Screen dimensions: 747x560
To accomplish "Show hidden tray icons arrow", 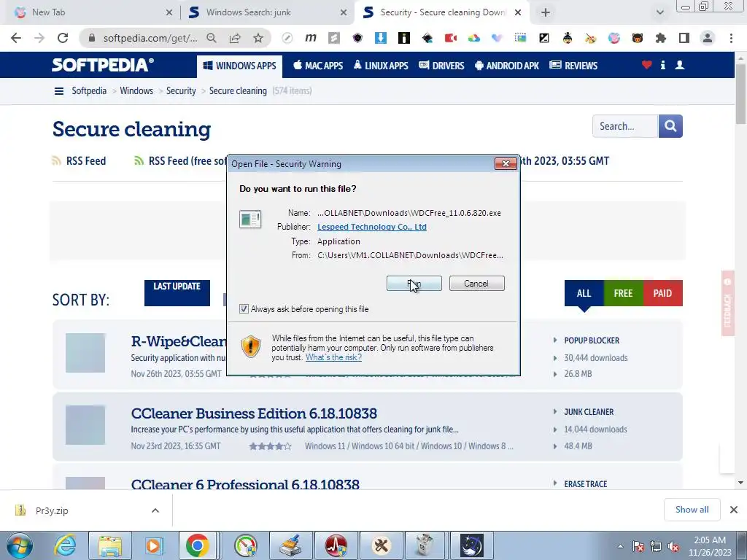I will (620, 547).
